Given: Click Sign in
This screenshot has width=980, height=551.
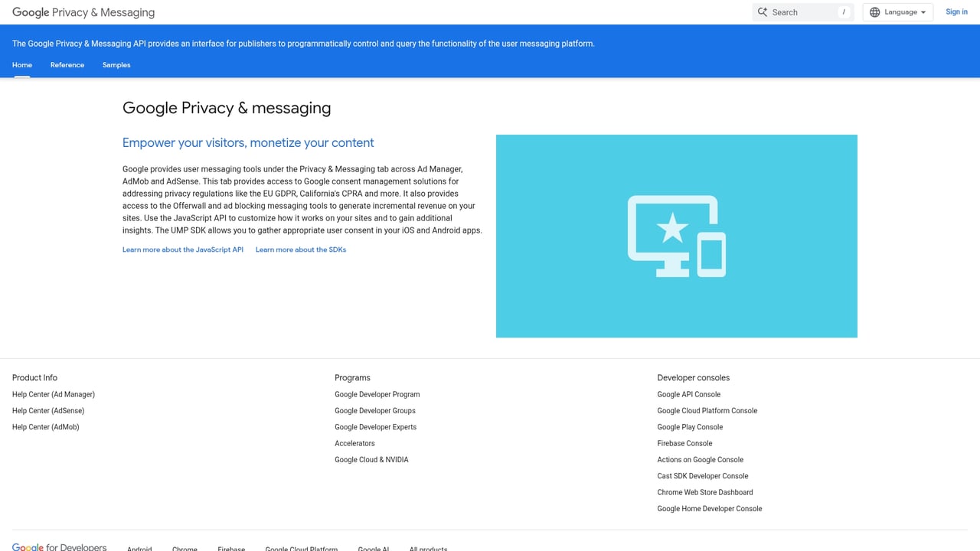Looking at the screenshot, I should coord(956,11).
